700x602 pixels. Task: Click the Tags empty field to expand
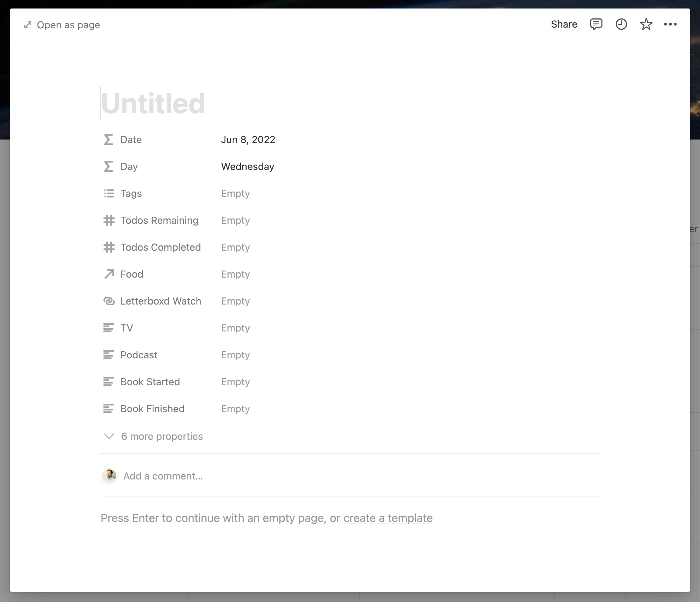click(x=235, y=193)
